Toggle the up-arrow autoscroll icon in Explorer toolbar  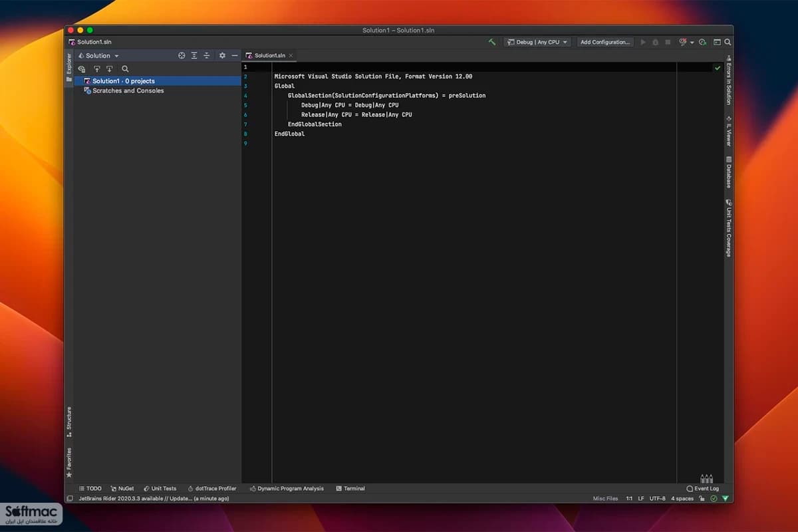(x=97, y=69)
